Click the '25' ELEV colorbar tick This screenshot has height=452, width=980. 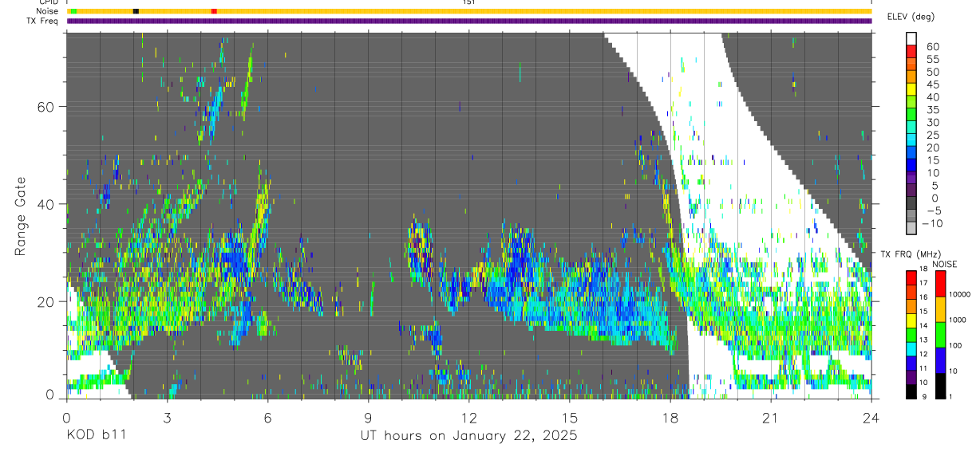[x=933, y=135]
